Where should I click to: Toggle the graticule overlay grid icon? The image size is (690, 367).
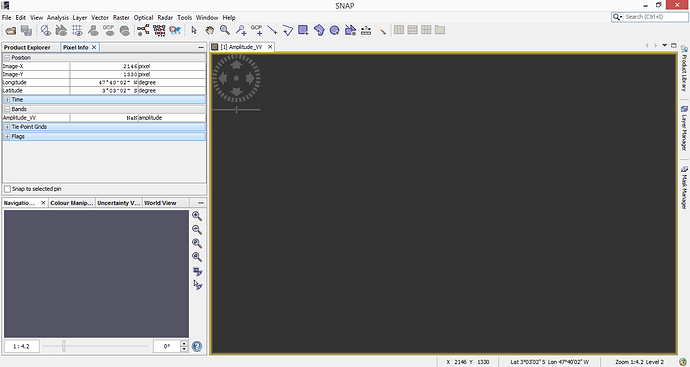click(x=77, y=30)
